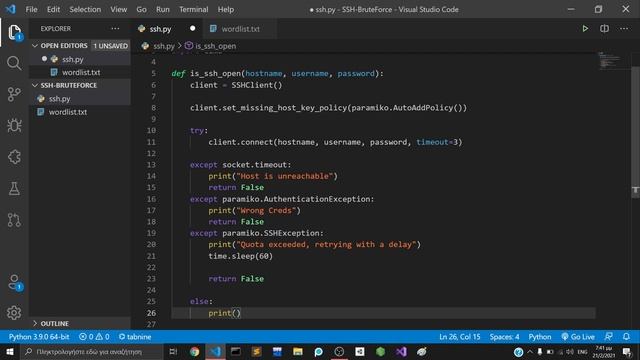This screenshot has width=640, height=360.
Task: Click the "Host is unreachable" string
Action: tap(284, 176)
